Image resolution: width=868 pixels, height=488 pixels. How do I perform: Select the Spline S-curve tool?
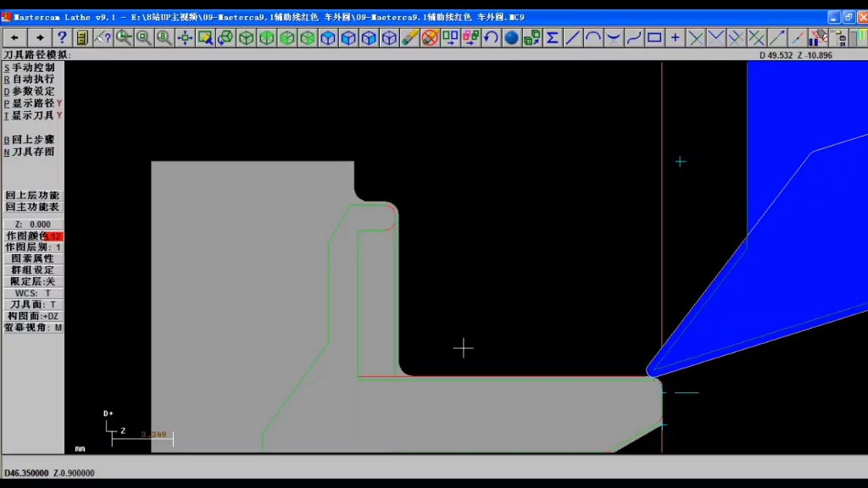634,37
